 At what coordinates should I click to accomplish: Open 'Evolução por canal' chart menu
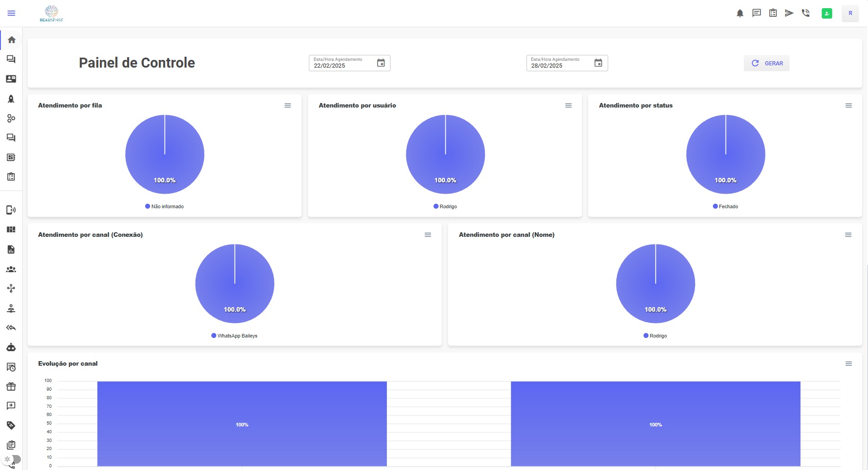pos(848,364)
